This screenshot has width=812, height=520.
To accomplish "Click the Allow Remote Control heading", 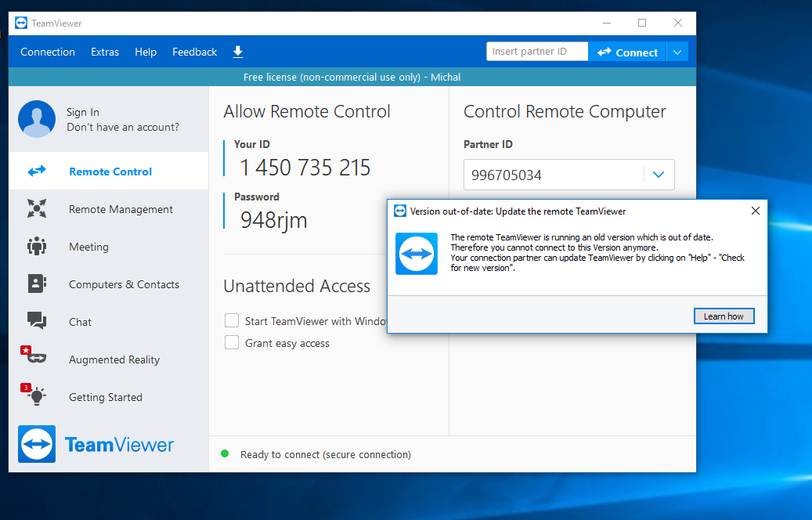I will pyautogui.click(x=307, y=111).
